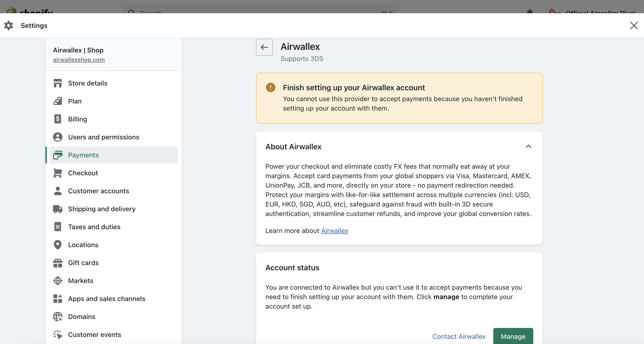The image size is (644, 344).
Task: Open the airwallexshop.com store link
Action: pyautogui.click(x=79, y=60)
